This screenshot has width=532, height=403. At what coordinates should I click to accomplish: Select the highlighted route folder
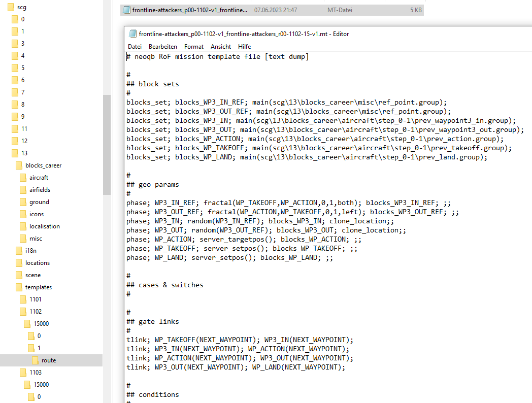pos(51,360)
